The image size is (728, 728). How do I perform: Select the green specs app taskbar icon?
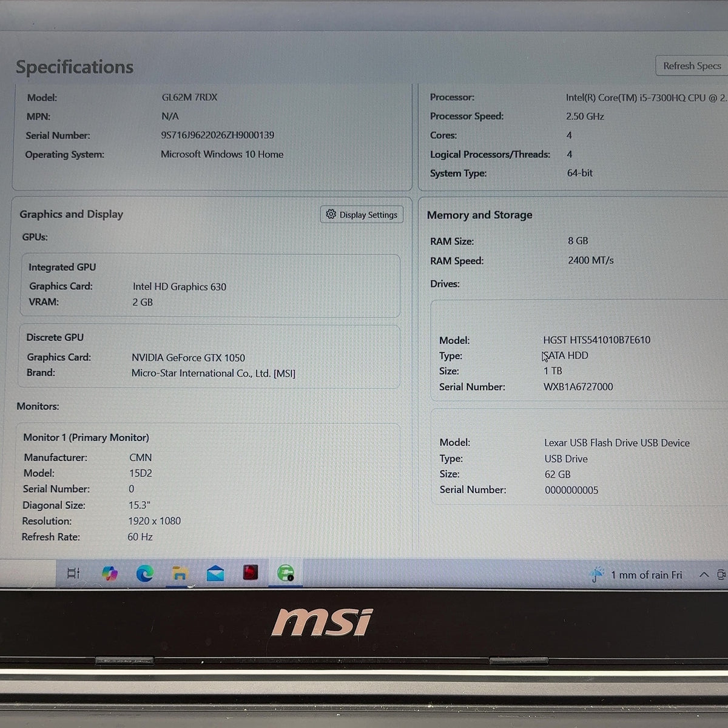(x=286, y=573)
